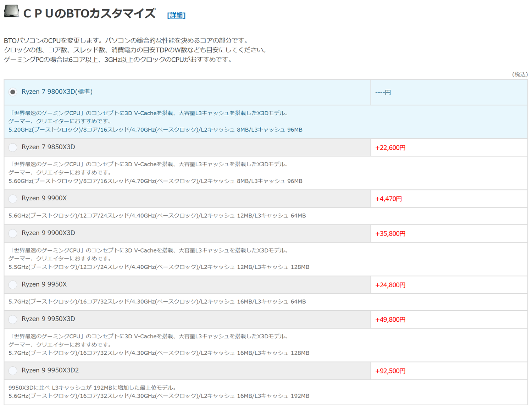Click the (税込) tax note

(520, 74)
